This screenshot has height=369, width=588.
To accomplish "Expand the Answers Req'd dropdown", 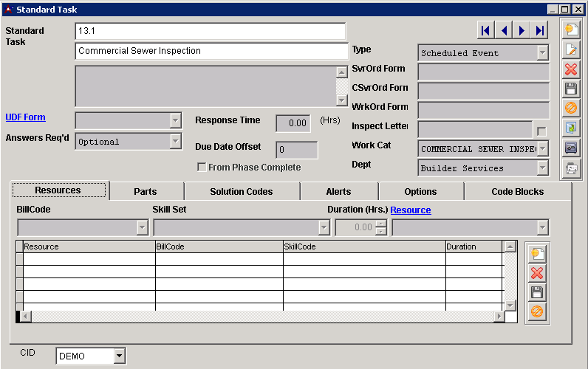I will [x=175, y=142].
